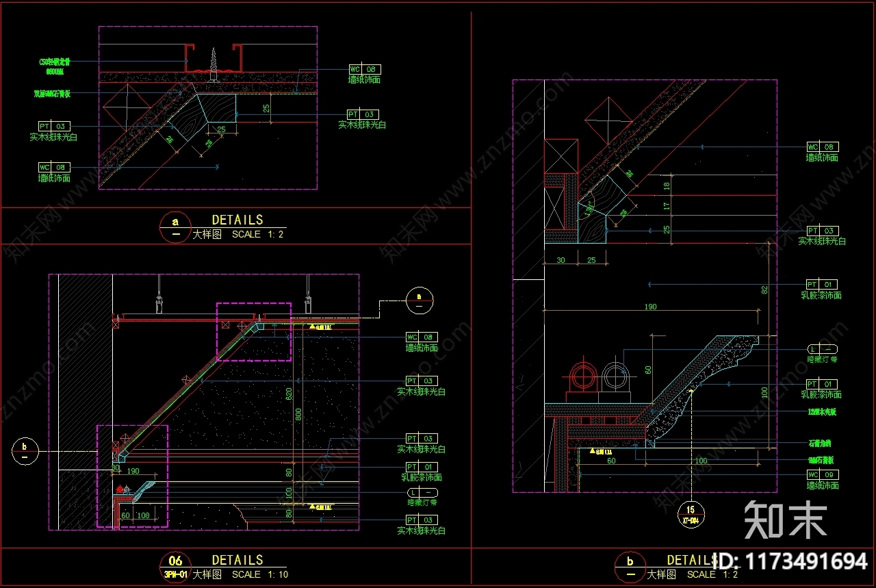This screenshot has height=588, width=876.
Task: Click the 'L –' hidden light strip tag beside detail 06
Action: pyautogui.click(x=422, y=492)
